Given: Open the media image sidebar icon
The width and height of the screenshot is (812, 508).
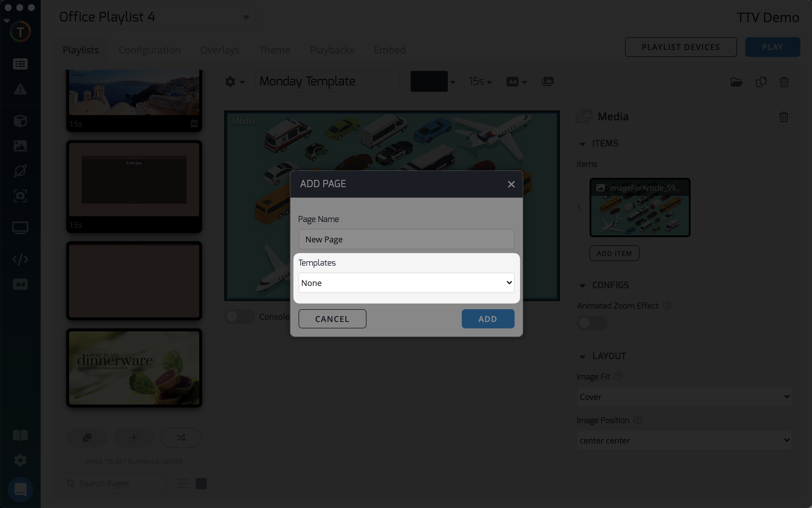Looking at the screenshot, I should click(20, 146).
